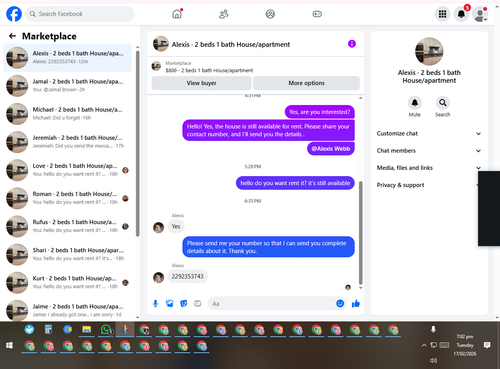The width and height of the screenshot is (500, 369).
Task: Click the large listing photo in info panel
Action: tap(429, 51)
